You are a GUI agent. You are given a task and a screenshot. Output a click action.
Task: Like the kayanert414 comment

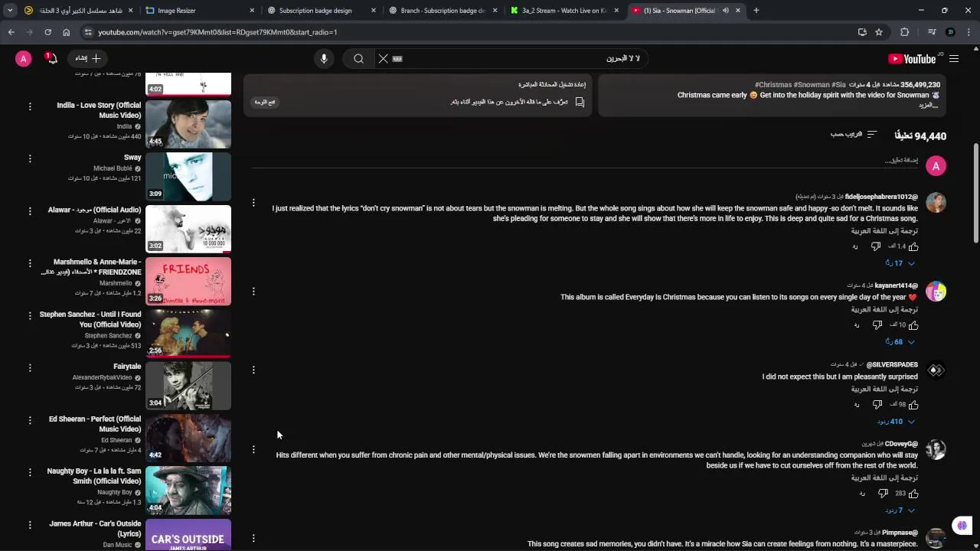(913, 325)
